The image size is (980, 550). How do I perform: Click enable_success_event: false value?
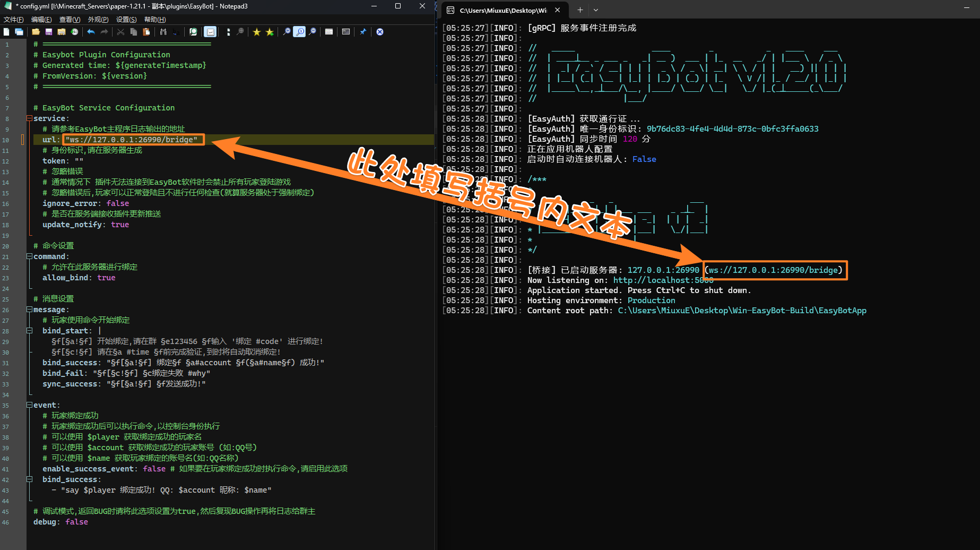click(154, 469)
